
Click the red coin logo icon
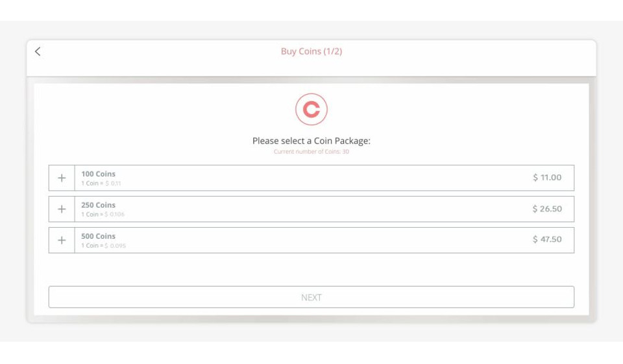point(311,110)
